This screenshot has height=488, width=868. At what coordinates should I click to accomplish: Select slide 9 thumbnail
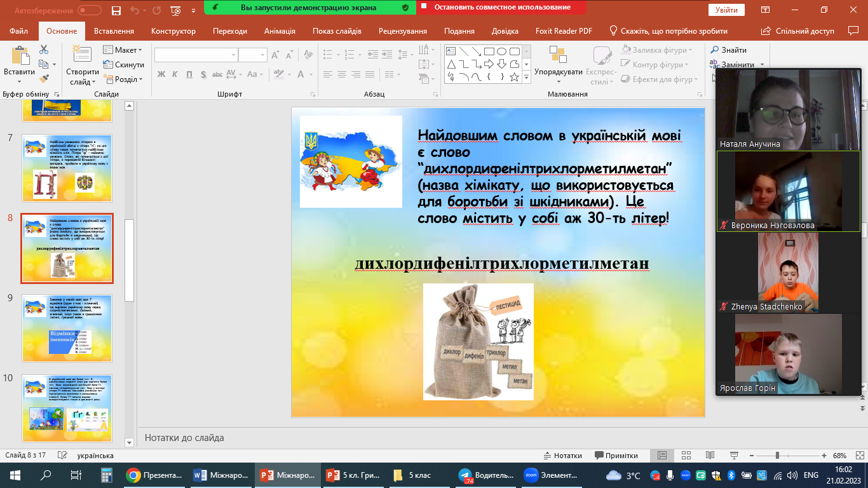(67, 328)
